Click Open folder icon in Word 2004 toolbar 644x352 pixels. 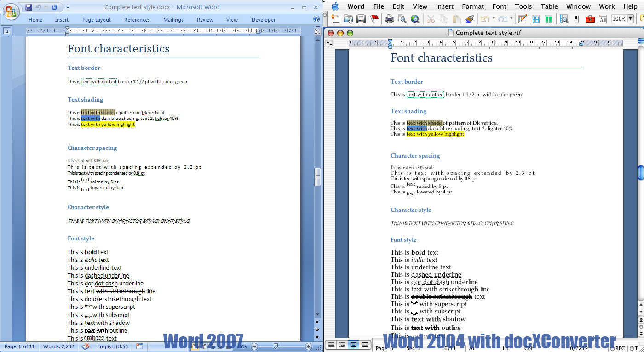pyautogui.click(x=348, y=19)
